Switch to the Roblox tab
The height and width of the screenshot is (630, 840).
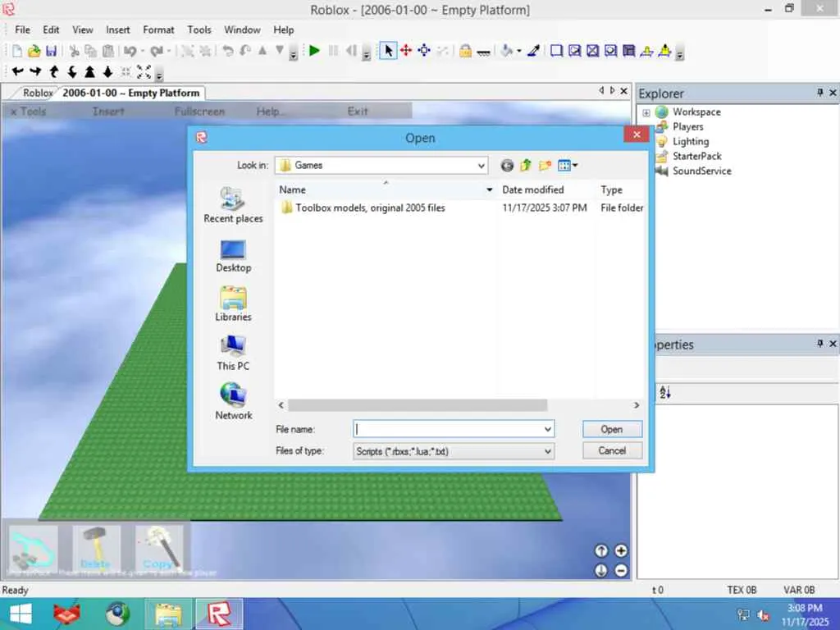(38, 94)
